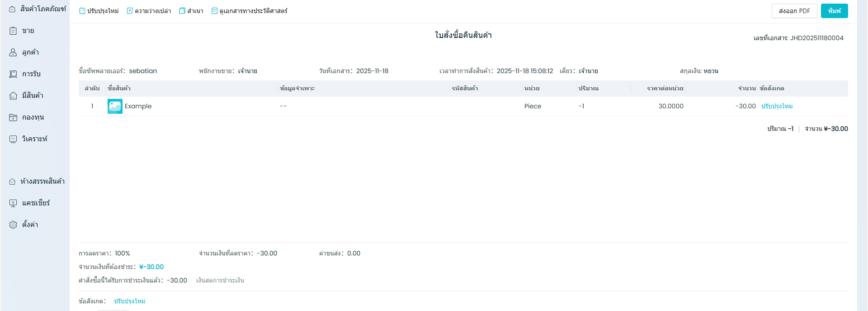Click the ห้างสรรพสินค้า mall icon
Image resolution: width=868 pixels, height=311 pixels.
click(x=12, y=181)
